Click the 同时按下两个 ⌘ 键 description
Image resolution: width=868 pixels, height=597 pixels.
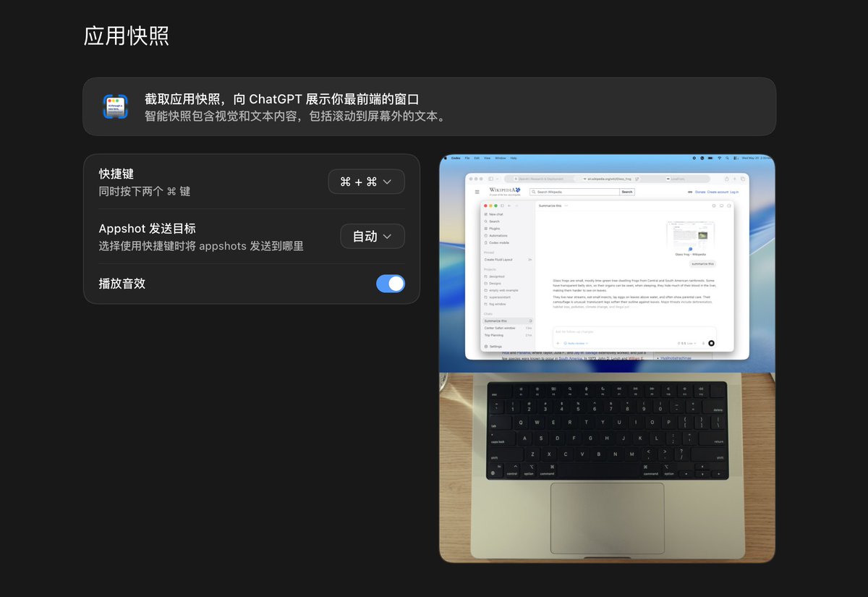click(145, 192)
